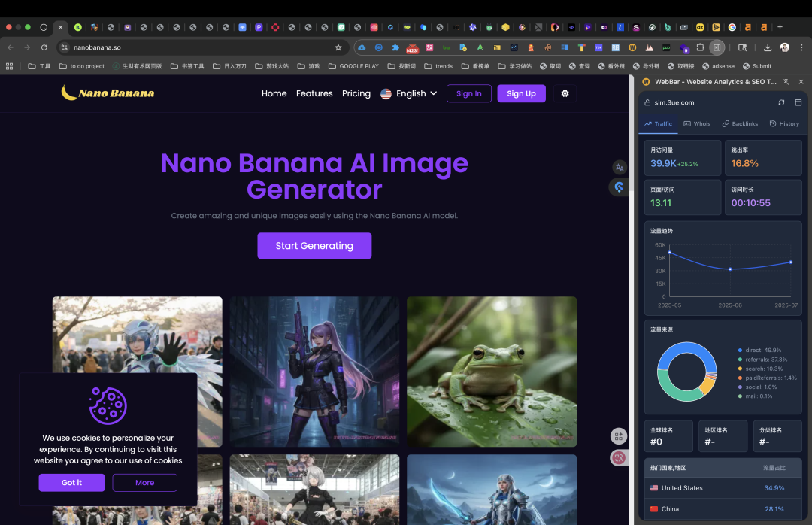Accept cookies with Got it

click(x=71, y=482)
